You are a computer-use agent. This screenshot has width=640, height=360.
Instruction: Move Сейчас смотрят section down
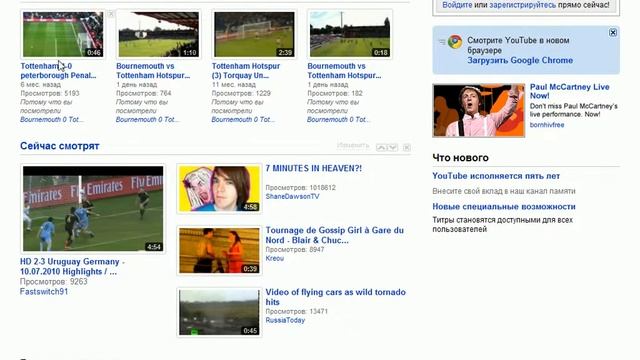point(393,147)
